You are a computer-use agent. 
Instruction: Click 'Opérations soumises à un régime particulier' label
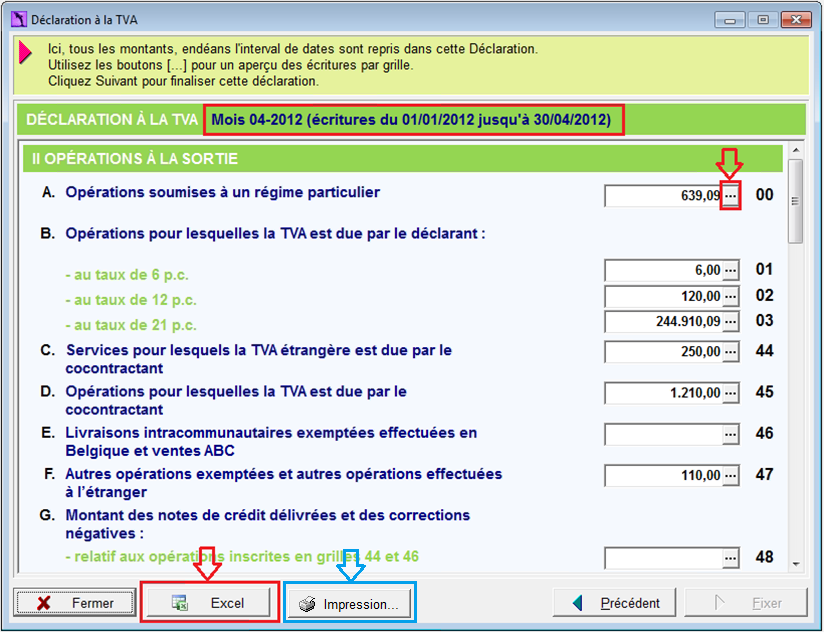222,192
